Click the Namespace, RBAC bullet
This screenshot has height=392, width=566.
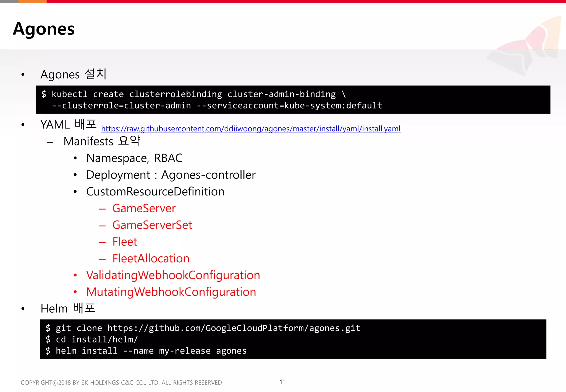pos(134,158)
